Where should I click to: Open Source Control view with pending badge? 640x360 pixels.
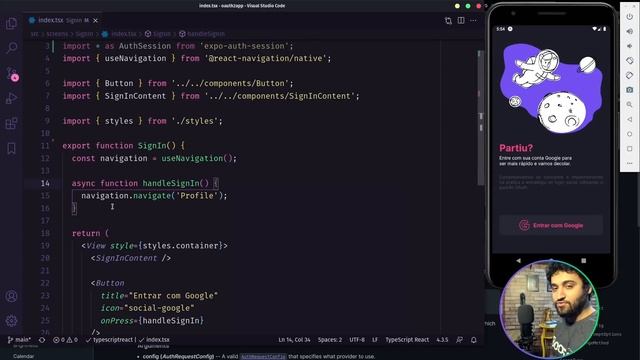11,73
